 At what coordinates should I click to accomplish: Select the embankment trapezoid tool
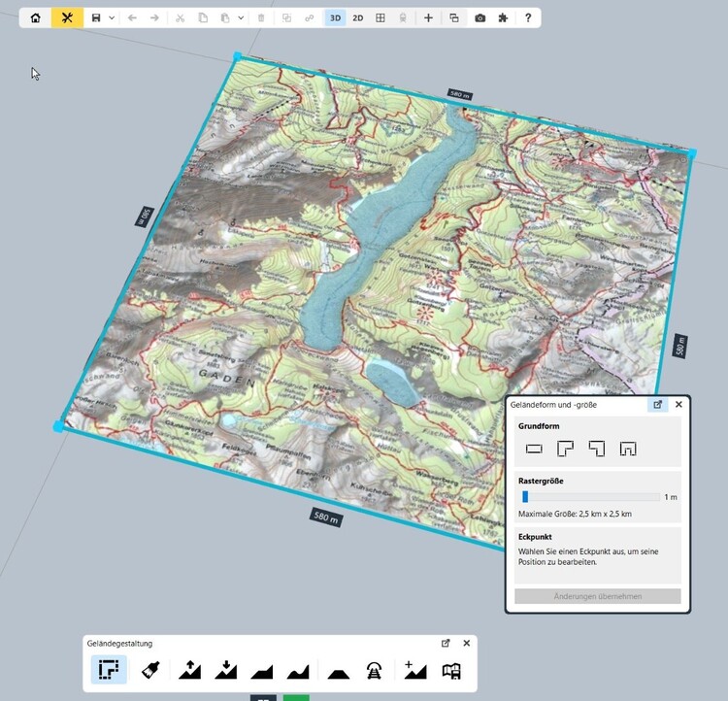coord(339,673)
